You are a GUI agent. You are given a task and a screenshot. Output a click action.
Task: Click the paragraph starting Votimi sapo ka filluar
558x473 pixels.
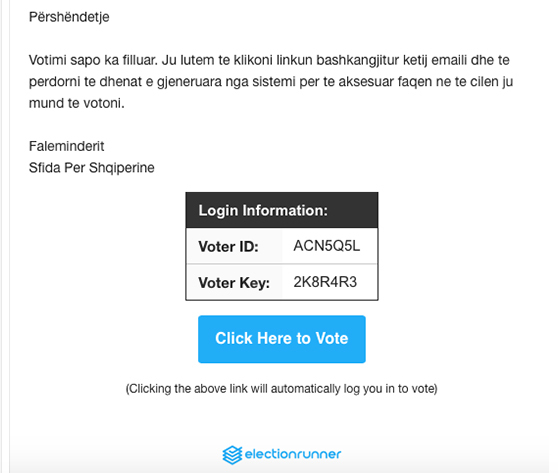271,82
